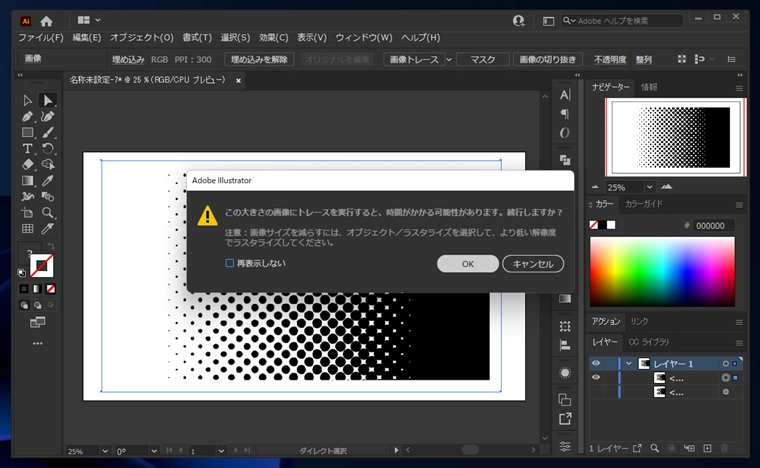
Task: Set color mode to None button
Action: (51, 289)
